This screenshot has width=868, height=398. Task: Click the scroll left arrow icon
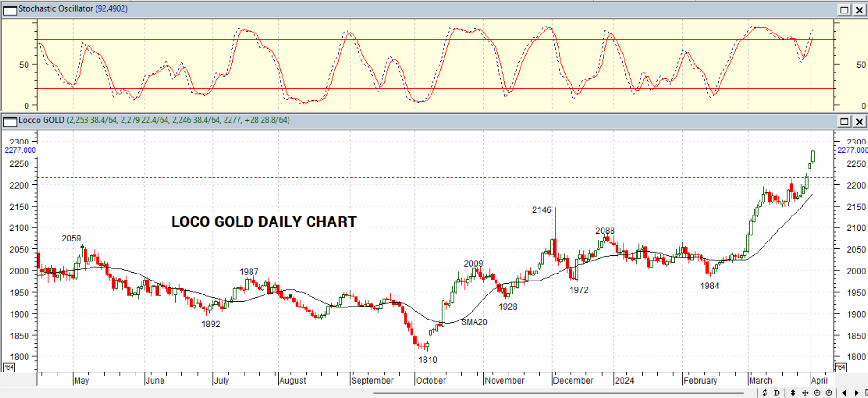tap(844, 393)
